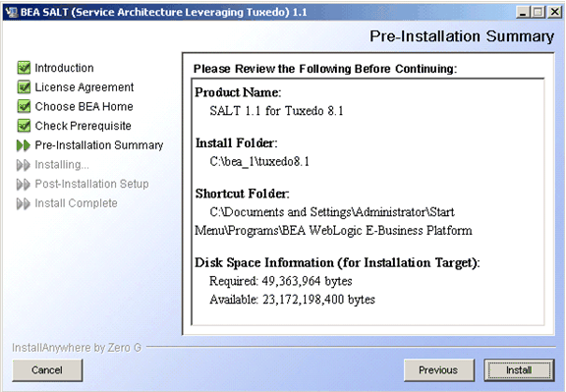566x392 pixels.
Task: Click the Product Name heading
Action: [x=238, y=92]
